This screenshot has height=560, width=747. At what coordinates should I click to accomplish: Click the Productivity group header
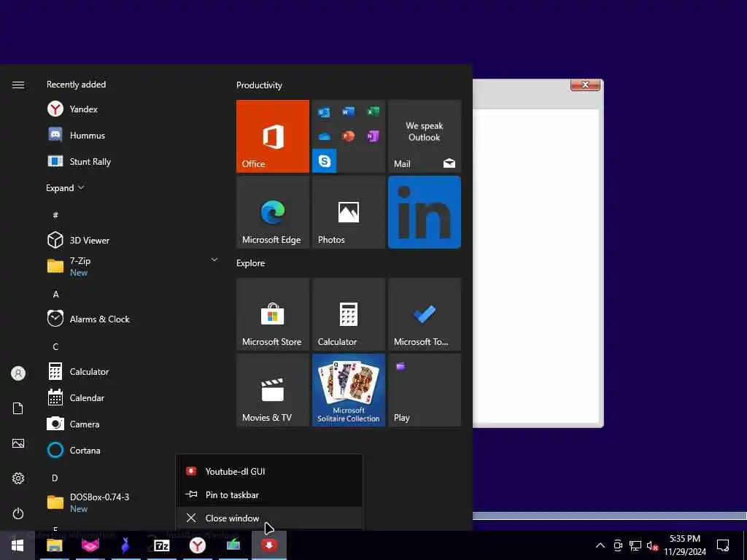[x=259, y=85]
